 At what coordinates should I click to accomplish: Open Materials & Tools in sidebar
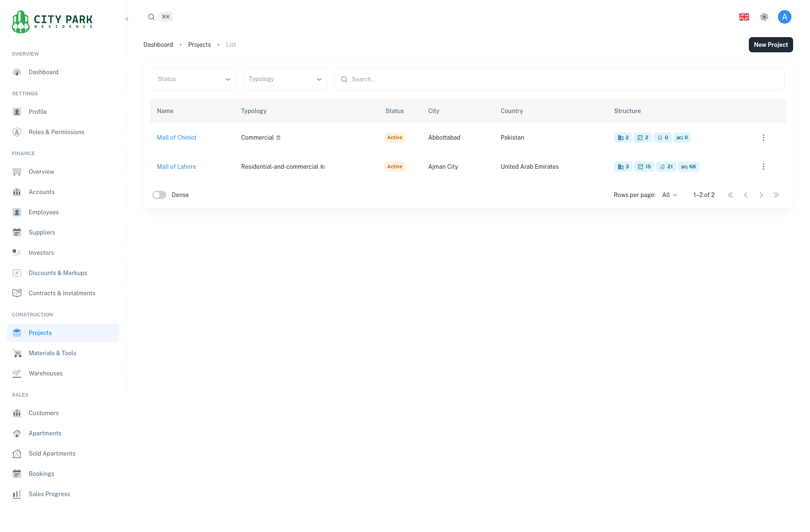pyautogui.click(x=52, y=353)
